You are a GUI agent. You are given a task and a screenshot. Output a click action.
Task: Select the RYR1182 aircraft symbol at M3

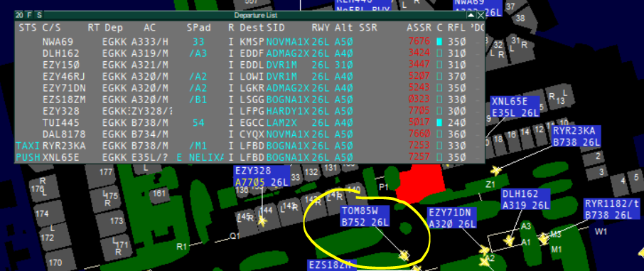(x=544, y=238)
